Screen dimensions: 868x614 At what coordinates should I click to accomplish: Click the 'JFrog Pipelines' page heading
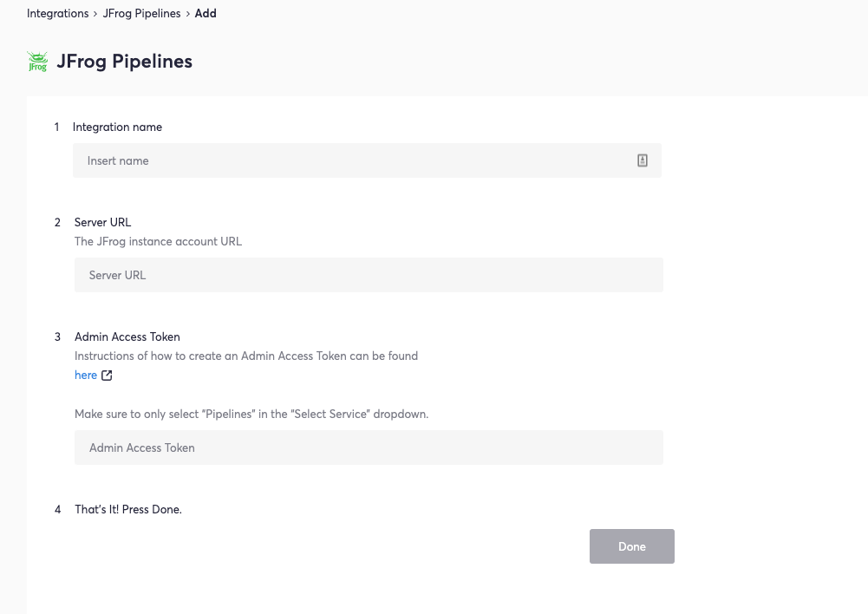[124, 62]
